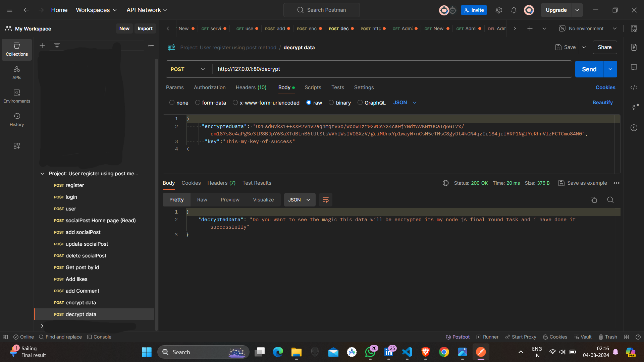
Task: Toggle response line wrap icon
Action: coord(325,200)
